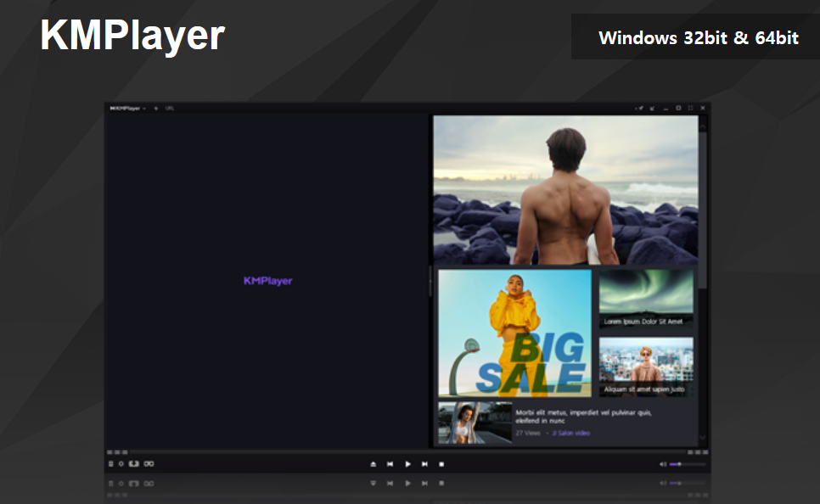This screenshot has width=820, height=504.
Task: Click the pin on top icon
Action: click(x=639, y=109)
